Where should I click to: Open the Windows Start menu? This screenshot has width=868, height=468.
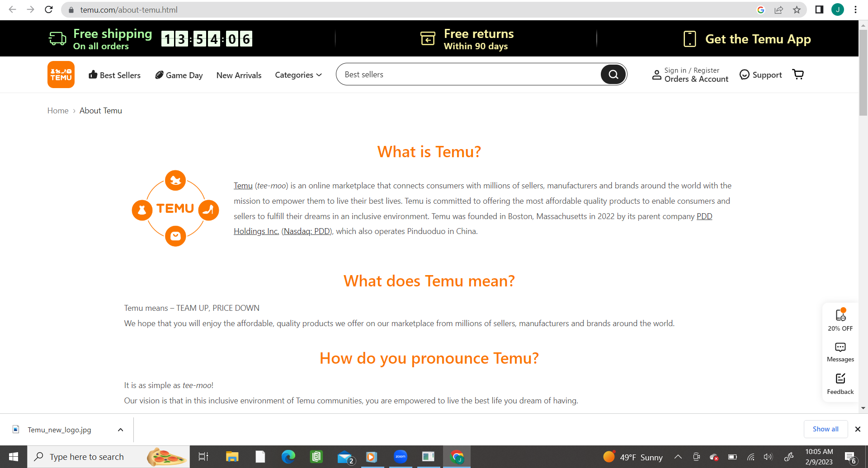(x=14, y=457)
